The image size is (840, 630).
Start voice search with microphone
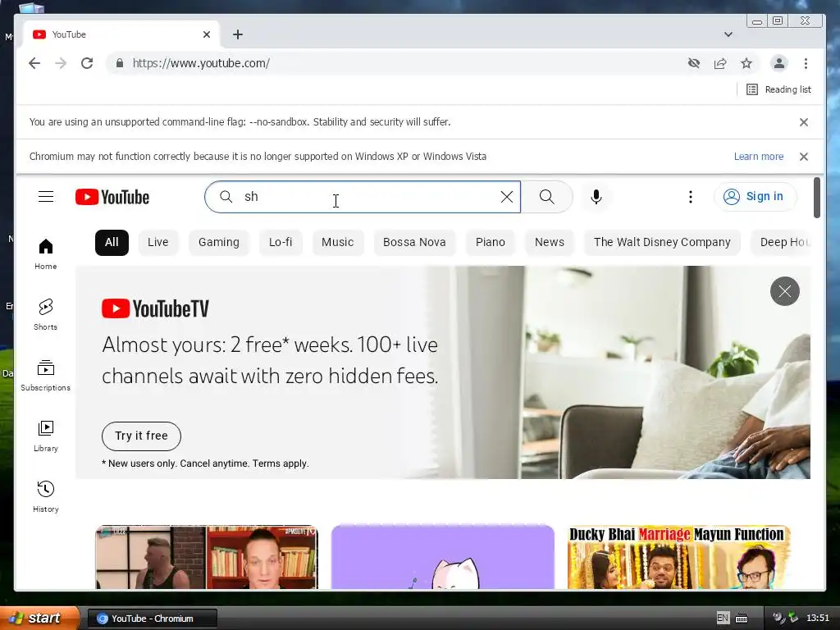click(x=596, y=197)
